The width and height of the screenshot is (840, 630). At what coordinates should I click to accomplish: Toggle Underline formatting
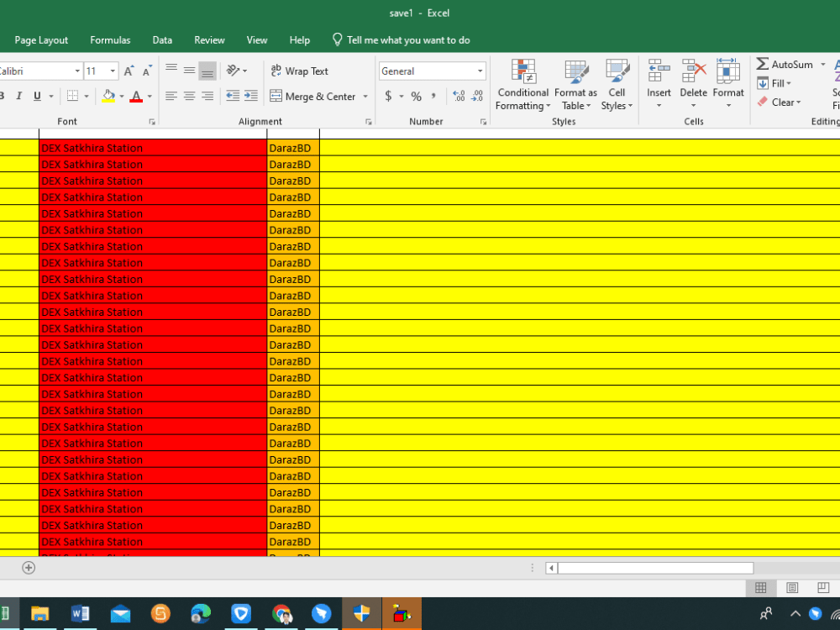coord(37,96)
